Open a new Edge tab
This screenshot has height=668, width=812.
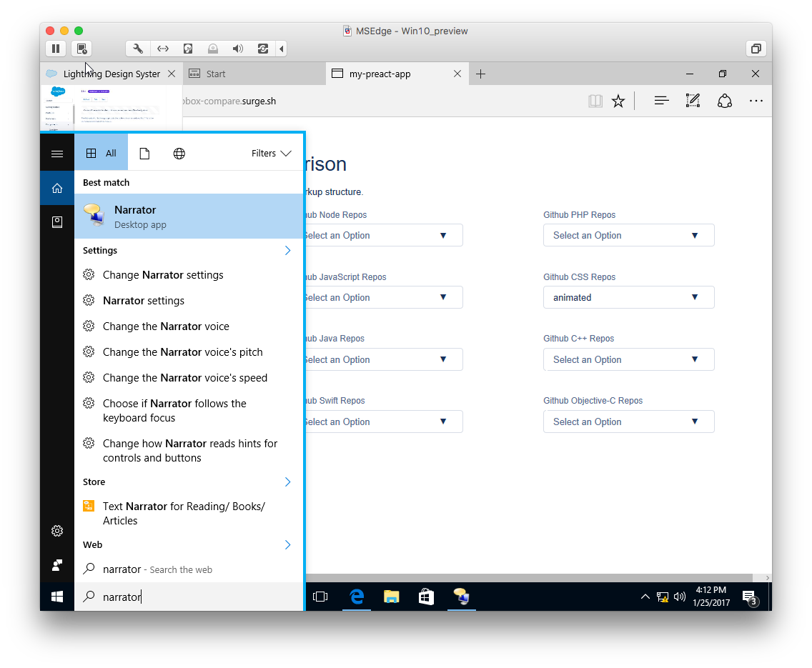pyautogui.click(x=480, y=74)
